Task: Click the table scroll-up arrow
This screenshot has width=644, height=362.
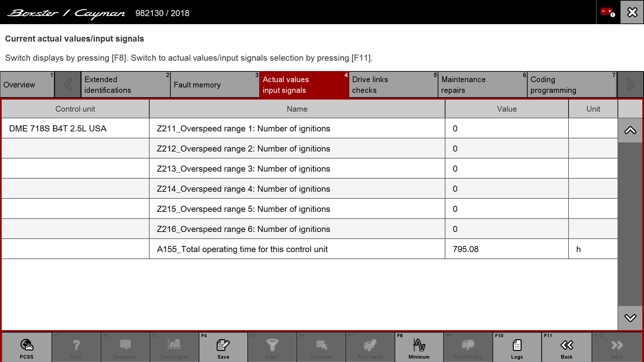Action: [x=630, y=130]
